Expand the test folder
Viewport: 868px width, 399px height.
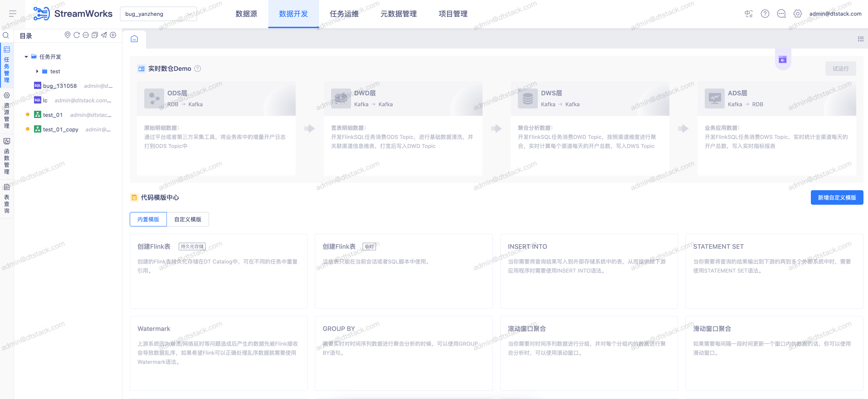pyautogui.click(x=37, y=71)
